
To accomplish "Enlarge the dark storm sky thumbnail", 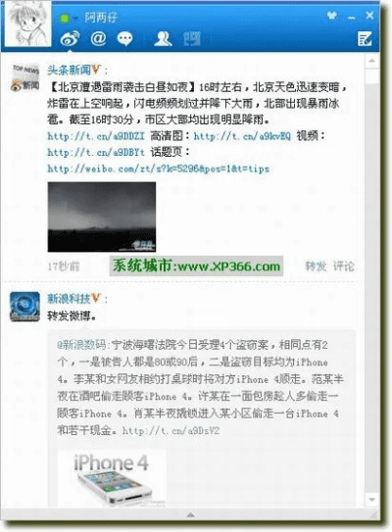I will point(102,217).
